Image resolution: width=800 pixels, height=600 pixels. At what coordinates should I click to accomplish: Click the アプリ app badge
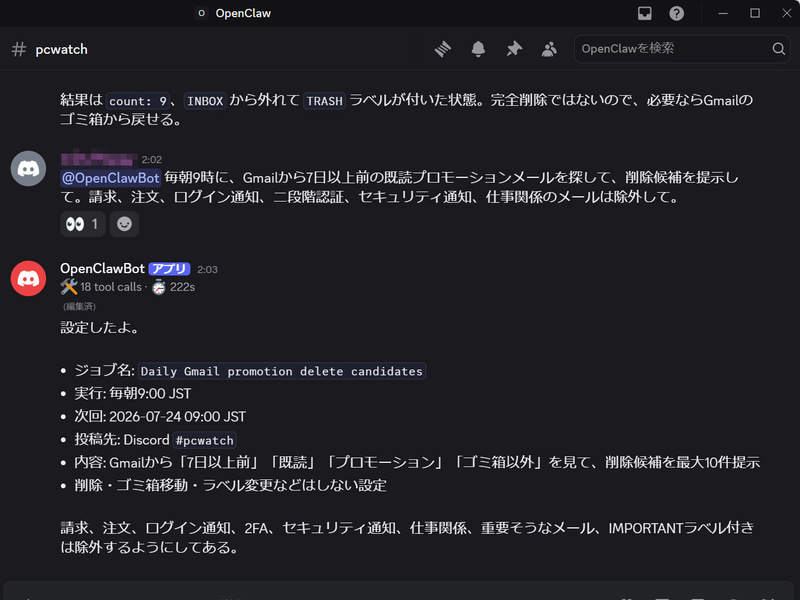(x=169, y=269)
